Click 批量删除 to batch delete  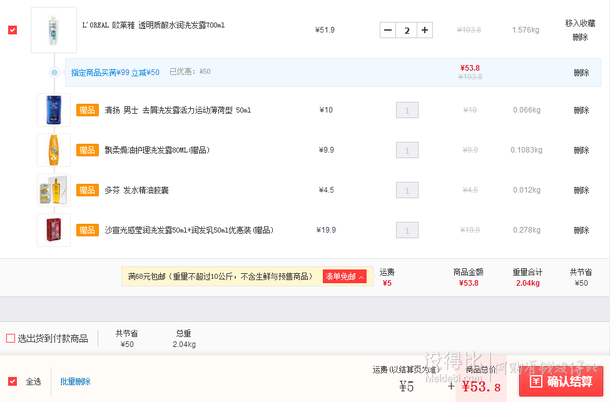click(x=75, y=381)
